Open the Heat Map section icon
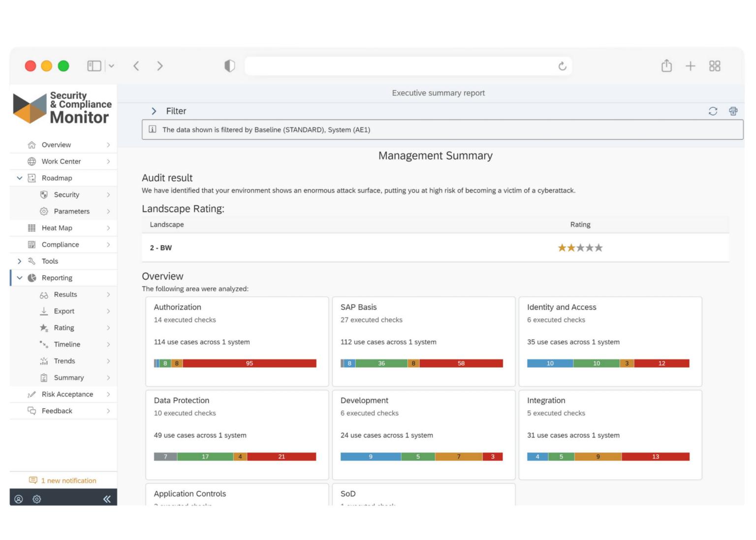The width and height of the screenshot is (756, 540). (x=31, y=227)
